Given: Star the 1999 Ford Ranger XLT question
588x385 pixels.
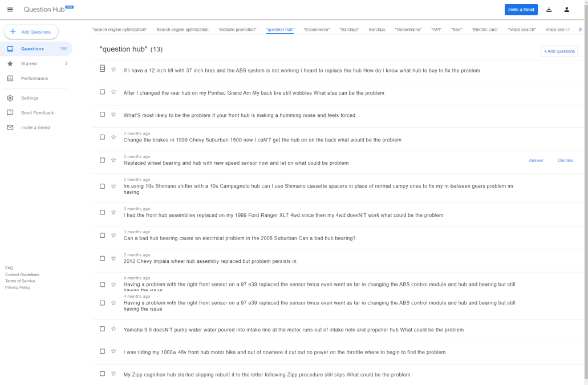Looking at the screenshot, I should pos(113,212).
